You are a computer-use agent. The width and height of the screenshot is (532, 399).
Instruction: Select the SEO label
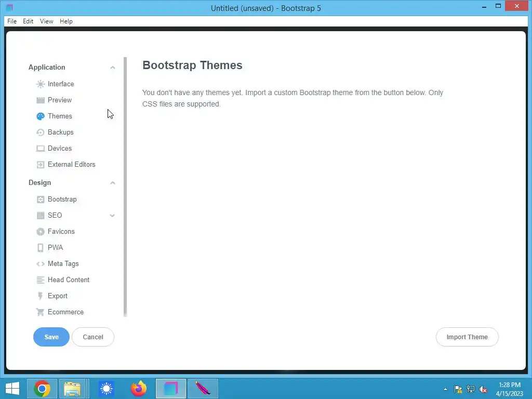(x=55, y=216)
